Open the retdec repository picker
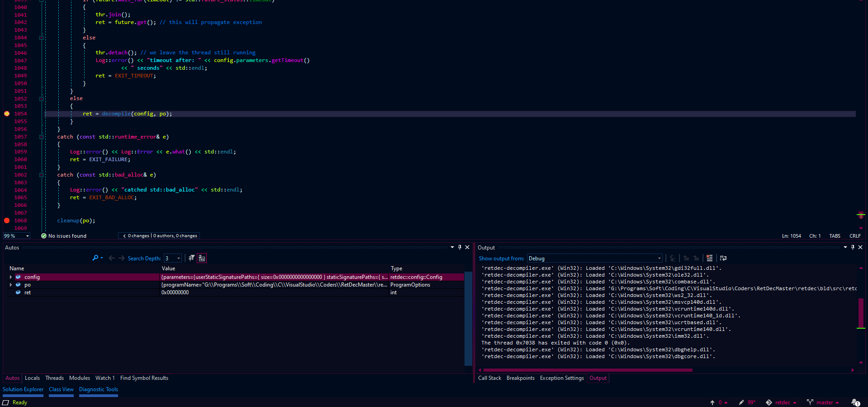This screenshot has height=407, width=868. point(781,402)
